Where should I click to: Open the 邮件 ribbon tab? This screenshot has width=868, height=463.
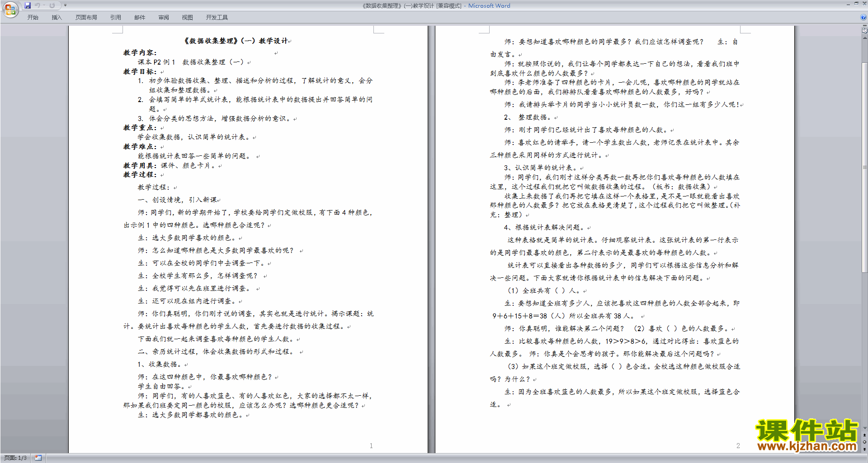[x=140, y=18]
